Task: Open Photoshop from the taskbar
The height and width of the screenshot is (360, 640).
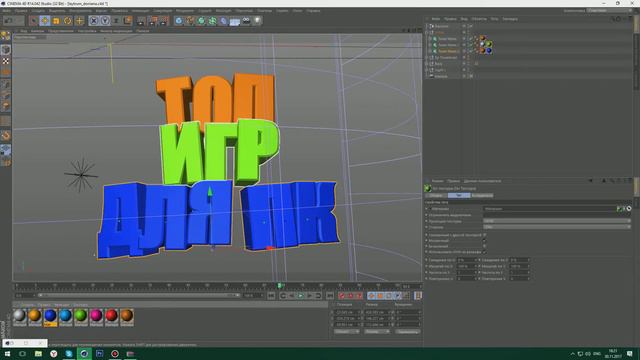Action: pos(100,353)
